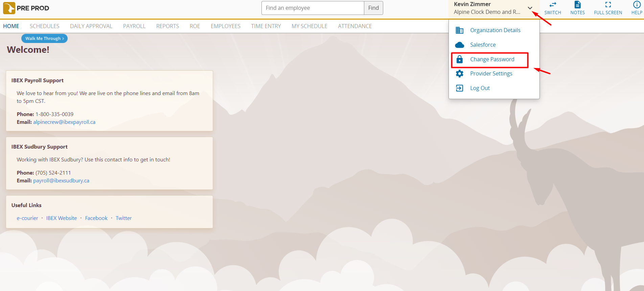Open the Payroll tab
This screenshot has height=291, width=644.
coord(134,26)
